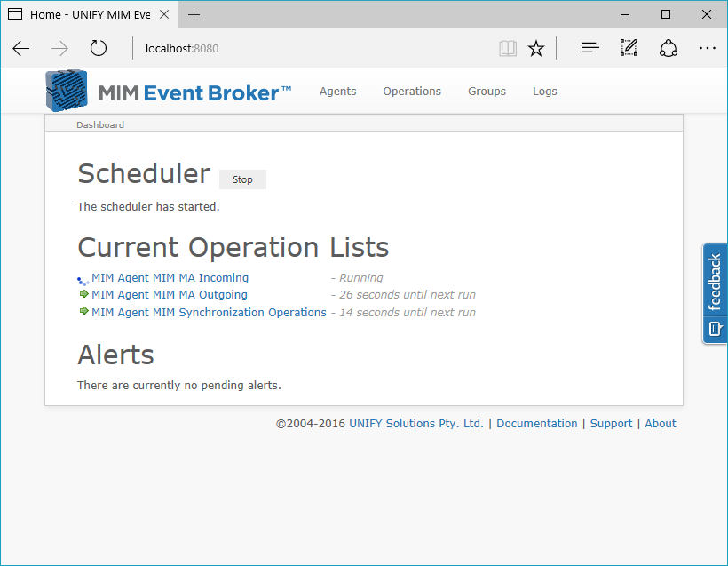Click the browser forward arrow
The image size is (728, 566).
[59, 48]
